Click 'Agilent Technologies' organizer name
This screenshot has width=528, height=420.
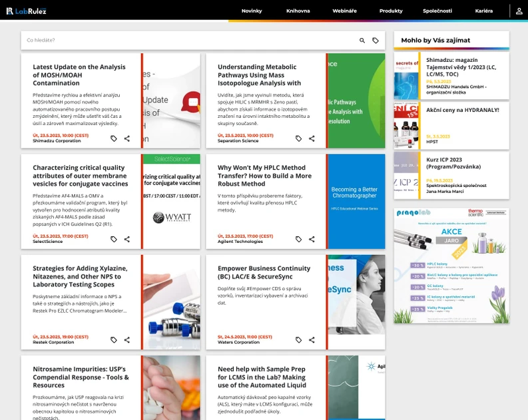(240, 242)
